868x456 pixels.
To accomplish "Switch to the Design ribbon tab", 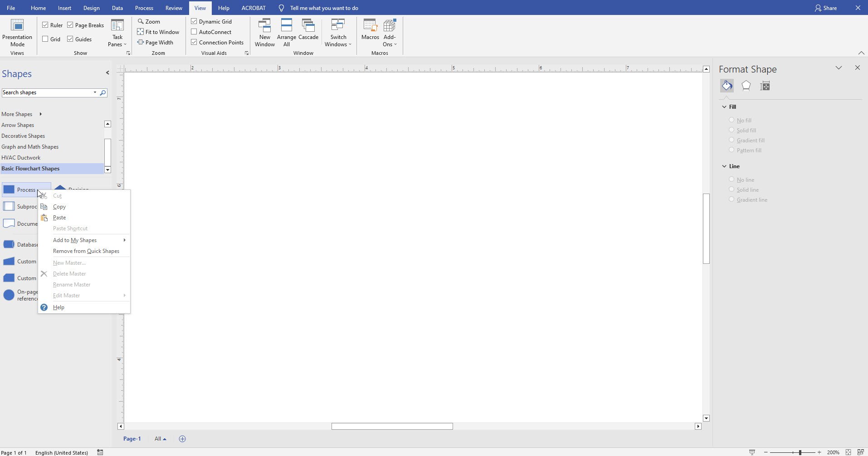I will 91,8.
